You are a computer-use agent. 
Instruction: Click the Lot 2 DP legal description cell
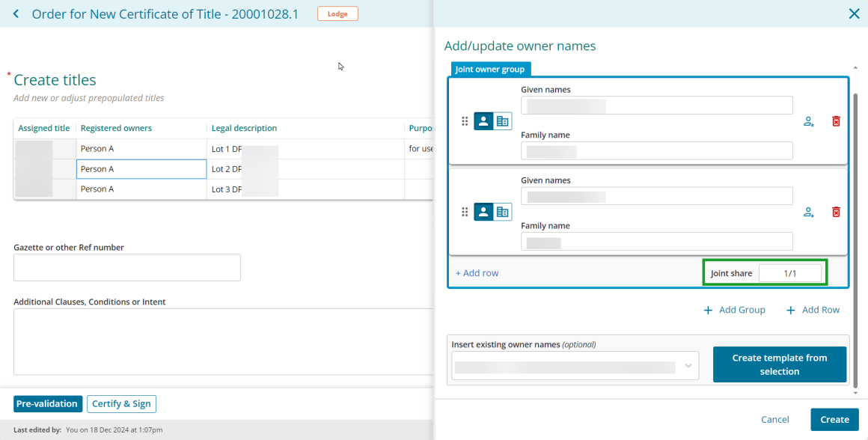pos(305,169)
